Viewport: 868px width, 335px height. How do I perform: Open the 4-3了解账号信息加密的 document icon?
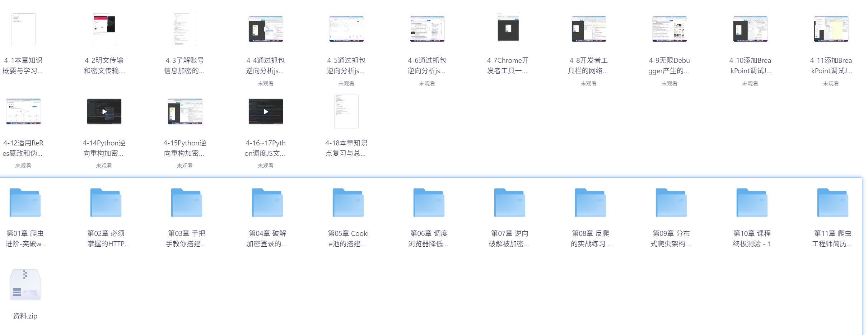[x=185, y=29]
